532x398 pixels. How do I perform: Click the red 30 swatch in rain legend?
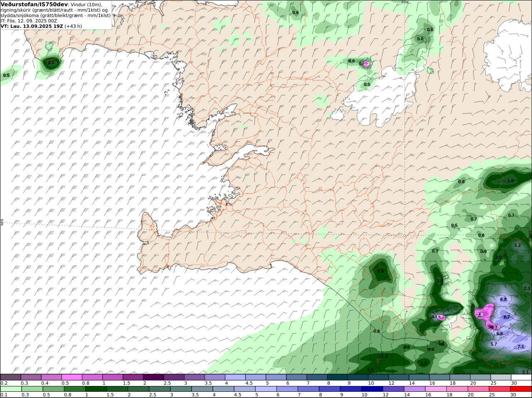tap(521, 389)
